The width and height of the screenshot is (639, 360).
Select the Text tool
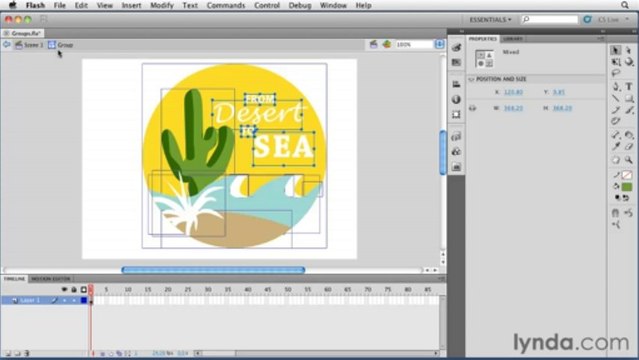[x=629, y=86]
